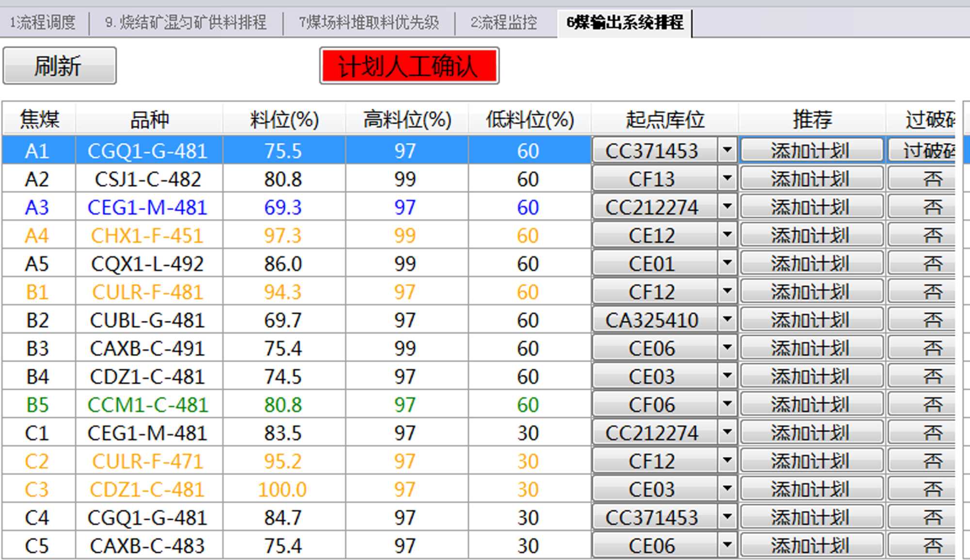Add plan for row B5 CCM1-C-481
The image size is (970, 560).
(811, 404)
